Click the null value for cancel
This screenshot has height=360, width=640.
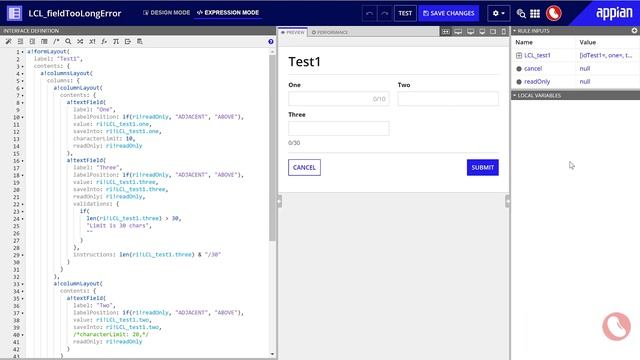click(x=584, y=69)
